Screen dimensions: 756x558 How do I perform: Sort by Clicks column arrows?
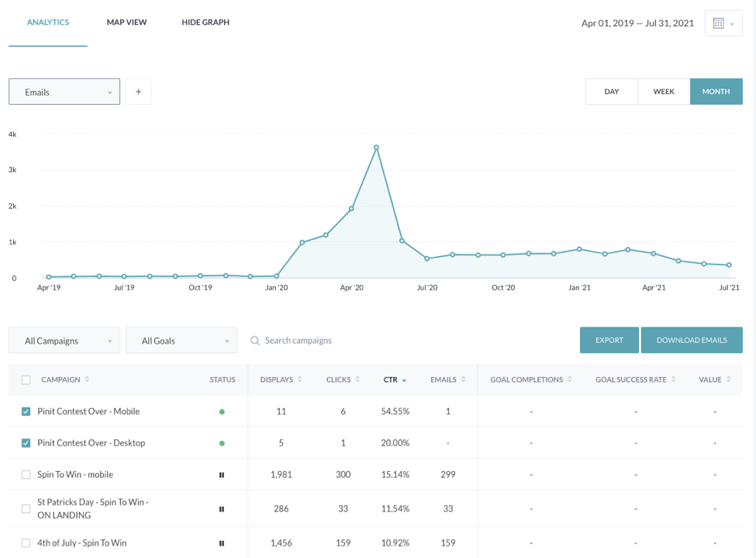point(357,380)
